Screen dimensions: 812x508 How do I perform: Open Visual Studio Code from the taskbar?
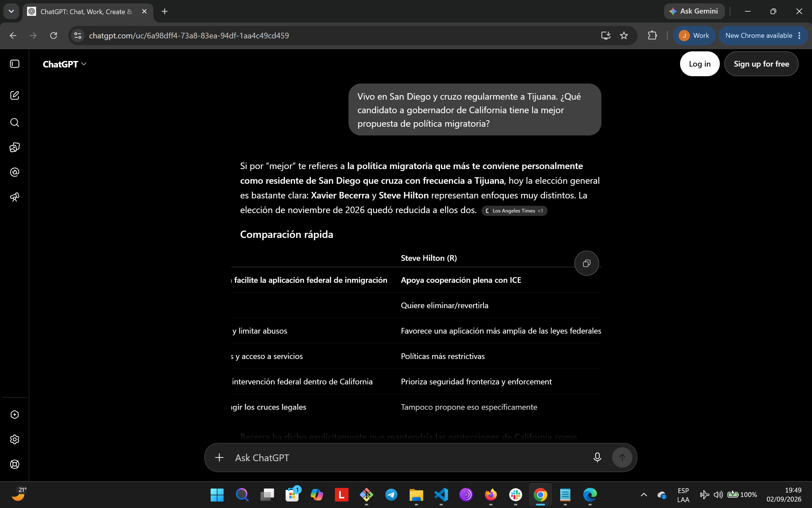point(441,494)
